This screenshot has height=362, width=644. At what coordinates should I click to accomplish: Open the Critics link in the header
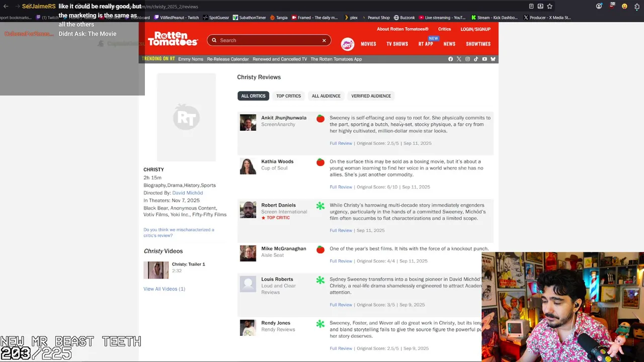[x=444, y=29]
